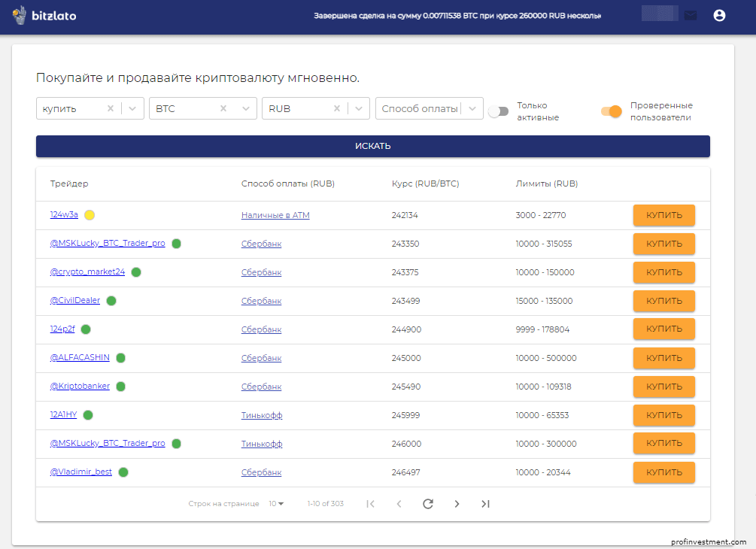Image resolution: width=756 pixels, height=549 pixels.
Task: Buy from 12A1HY Тинькофф offer
Action: [x=664, y=415]
